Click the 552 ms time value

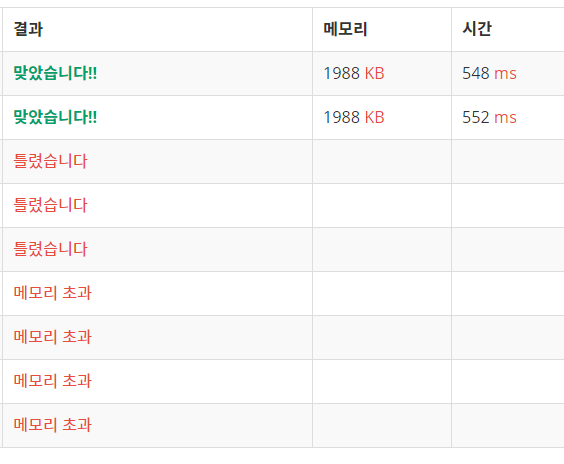click(x=489, y=117)
